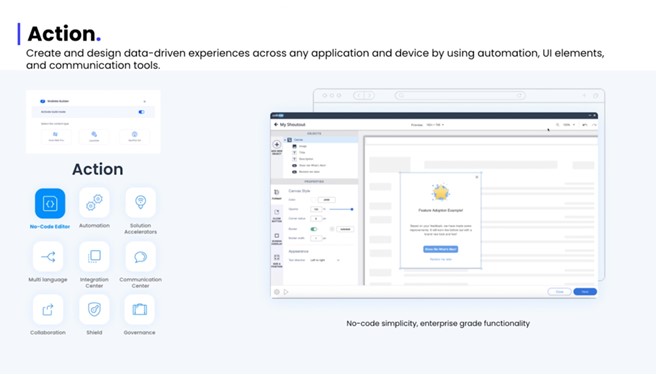Click the zoom magnifier icon in editor header

tap(557, 125)
